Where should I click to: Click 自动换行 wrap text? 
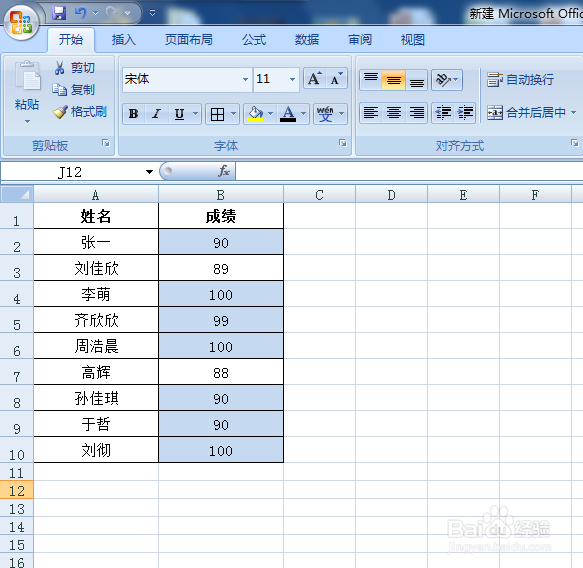click(521, 80)
